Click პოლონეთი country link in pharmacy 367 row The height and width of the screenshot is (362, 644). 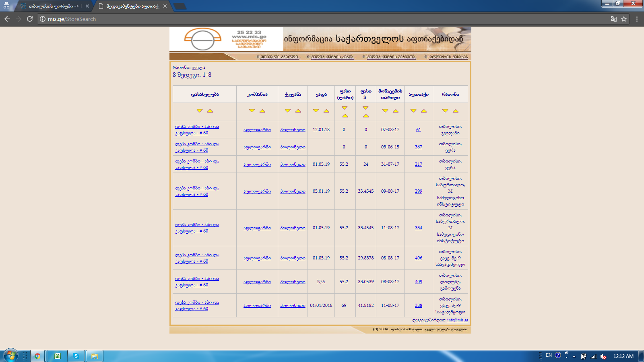pos(293,147)
